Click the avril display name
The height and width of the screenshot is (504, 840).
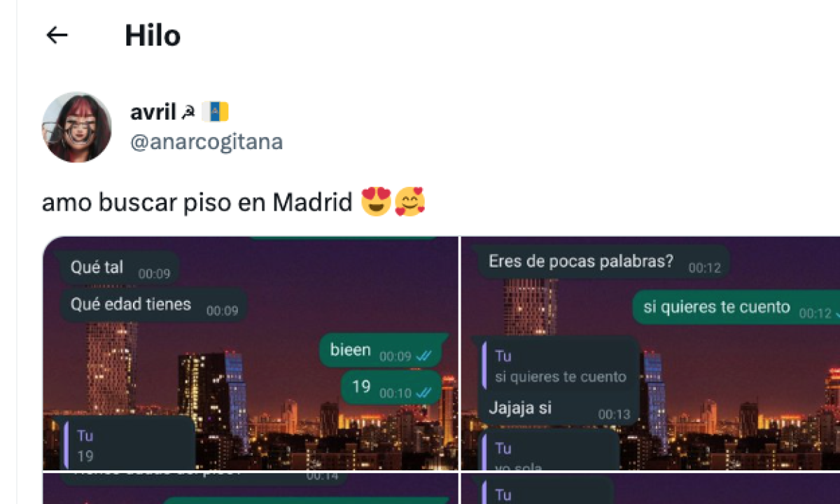[153, 111]
